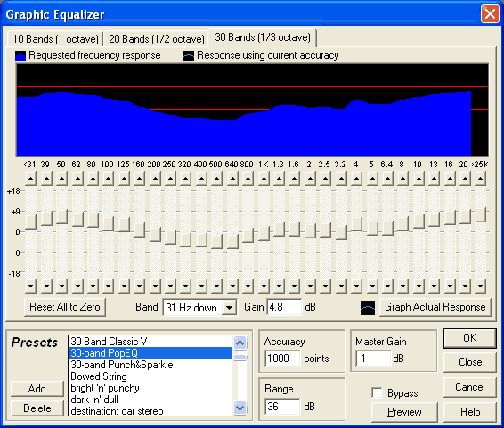Viewport: 504px width, 428px height.
Task: Close the Graphic Equalizer window
Action: click(490, 14)
